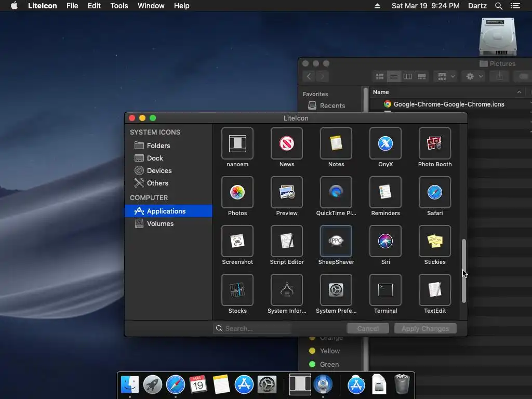The image size is (532, 399).
Task: Switch Finder to list view
Action: click(x=394, y=76)
